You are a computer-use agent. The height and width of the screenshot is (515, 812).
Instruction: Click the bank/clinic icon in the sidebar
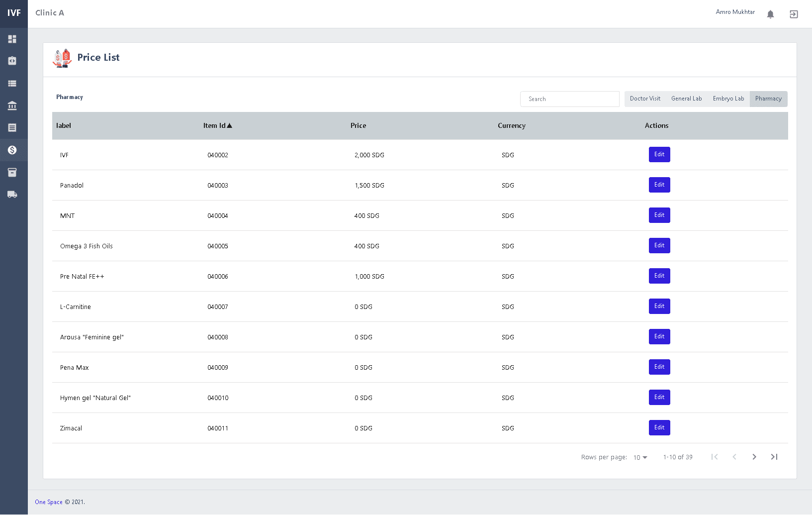[12, 105]
